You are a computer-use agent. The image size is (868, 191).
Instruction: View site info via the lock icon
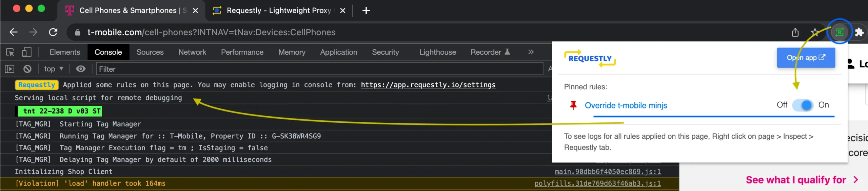pos(78,32)
